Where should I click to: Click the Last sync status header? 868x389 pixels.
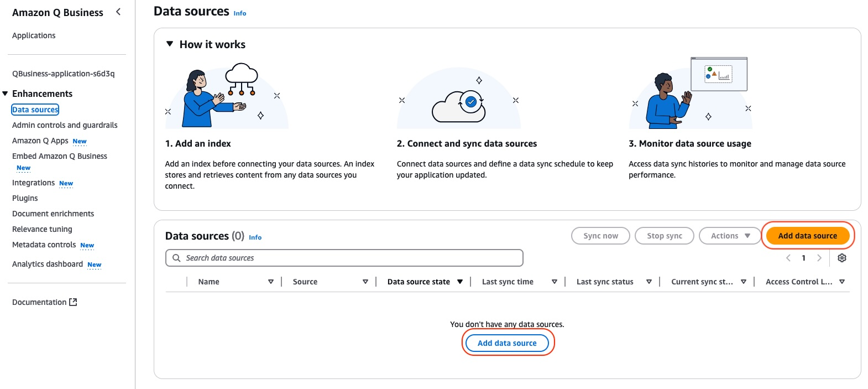[605, 282]
